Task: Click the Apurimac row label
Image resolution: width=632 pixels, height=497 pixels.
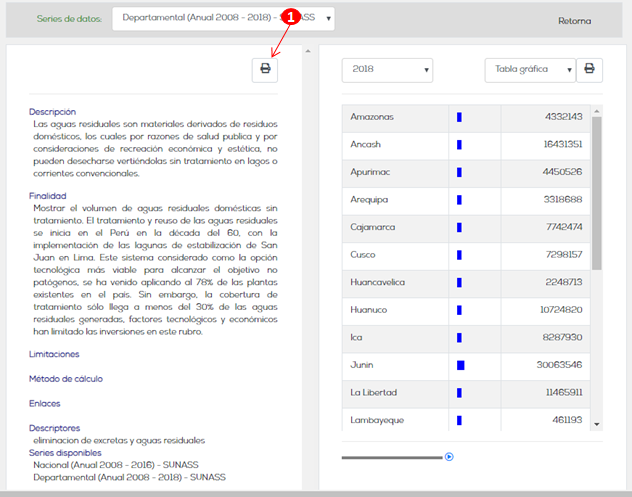Action: click(370, 172)
